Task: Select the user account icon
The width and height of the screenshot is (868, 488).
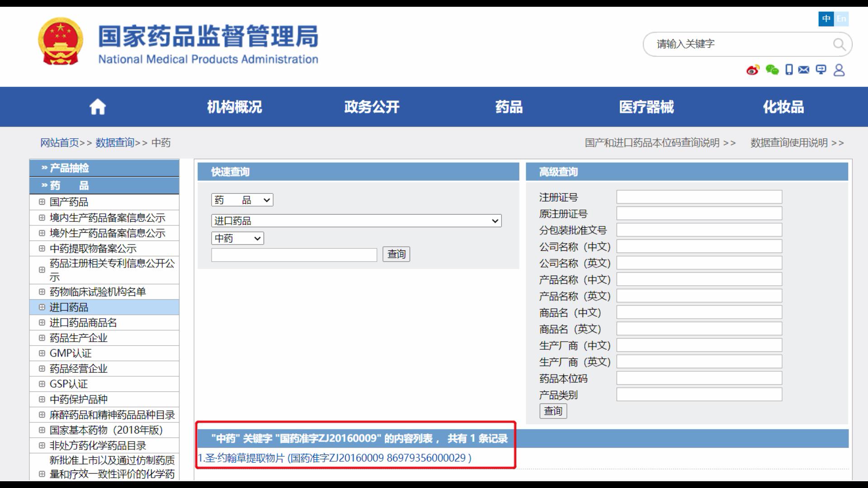Action: point(839,70)
